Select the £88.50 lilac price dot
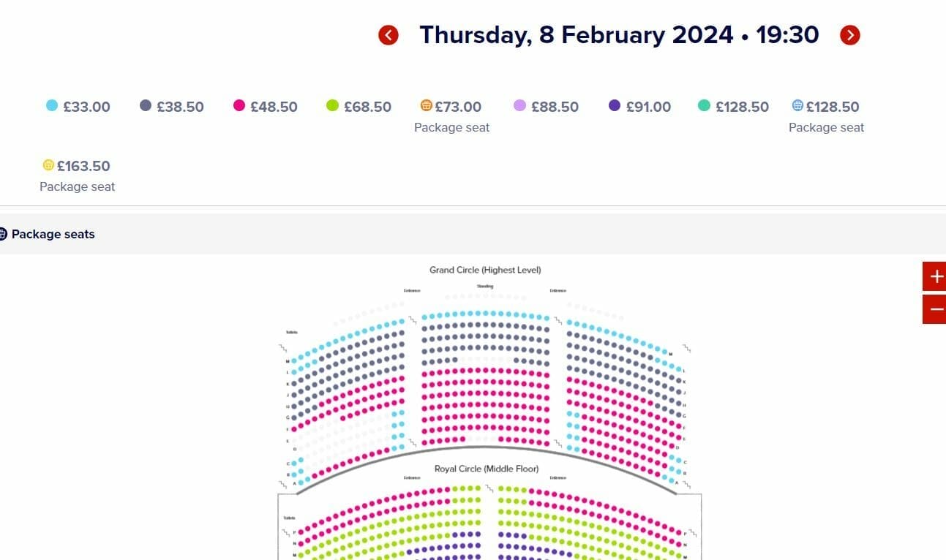 520,106
